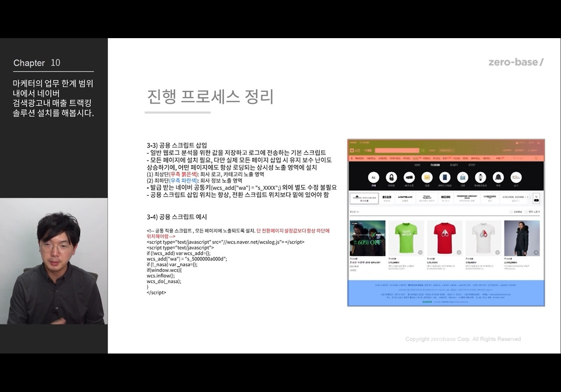The image size is (561, 392).
Task: Click the slide title '진행 프로세스 정리'
Action: pyautogui.click(x=210, y=96)
